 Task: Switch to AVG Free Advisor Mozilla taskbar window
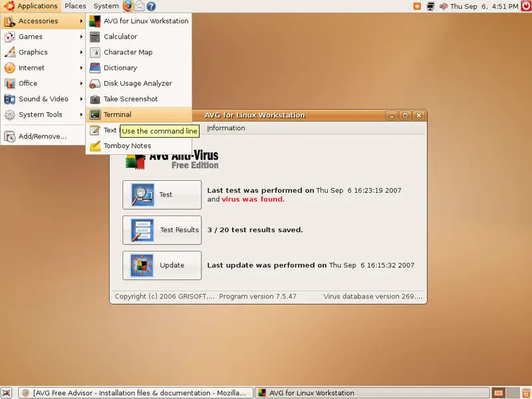pos(136,393)
